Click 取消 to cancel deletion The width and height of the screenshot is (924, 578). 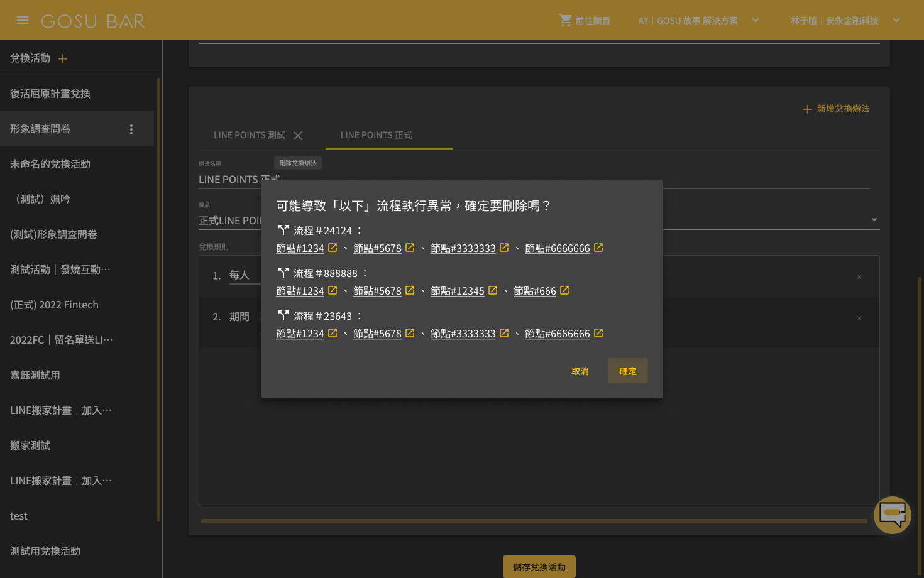point(580,371)
